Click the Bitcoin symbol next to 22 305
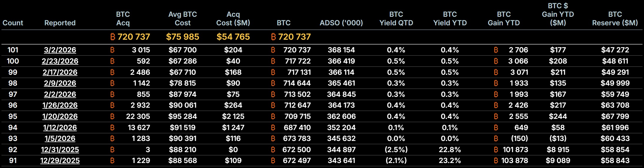The image size is (644, 168). [112, 117]
